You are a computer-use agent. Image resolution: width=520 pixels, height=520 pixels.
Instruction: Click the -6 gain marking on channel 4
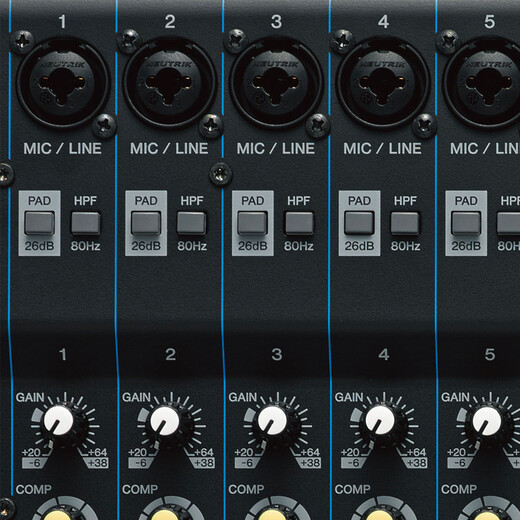(x=353, y=463)
